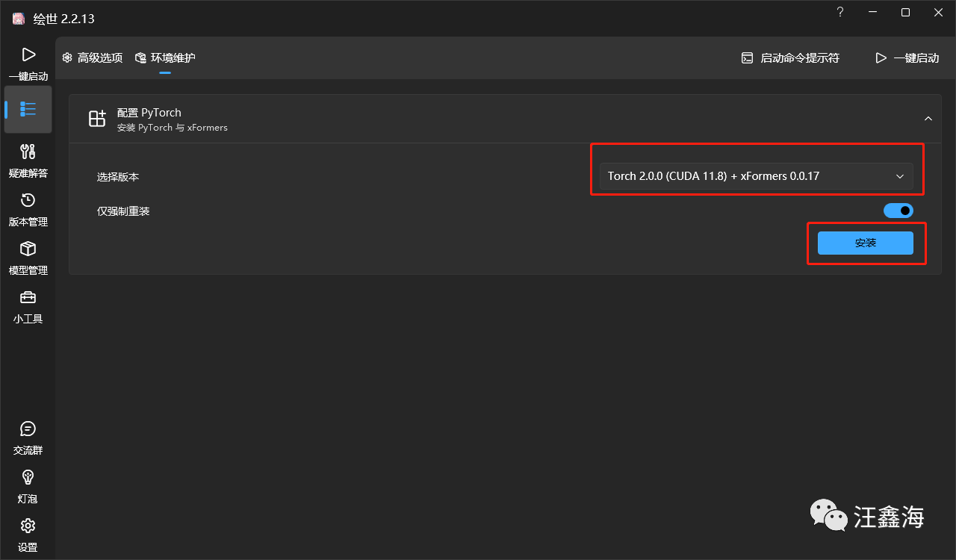This screenshot has width=956, height=560.
Task: Select the advanced options list icon in sidebar
Action: tap(28, 109)
